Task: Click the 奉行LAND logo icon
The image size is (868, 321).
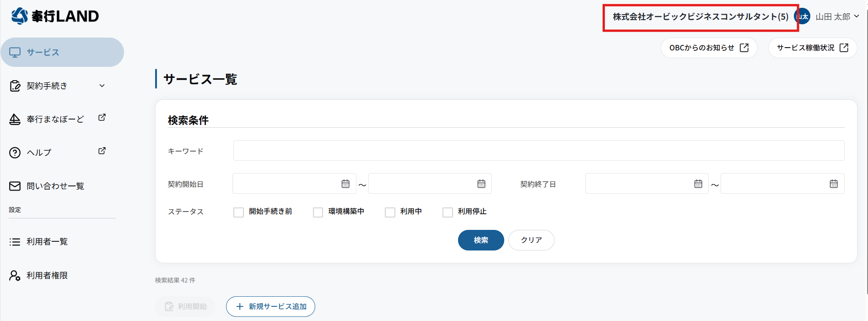Action: pos(20,16)
